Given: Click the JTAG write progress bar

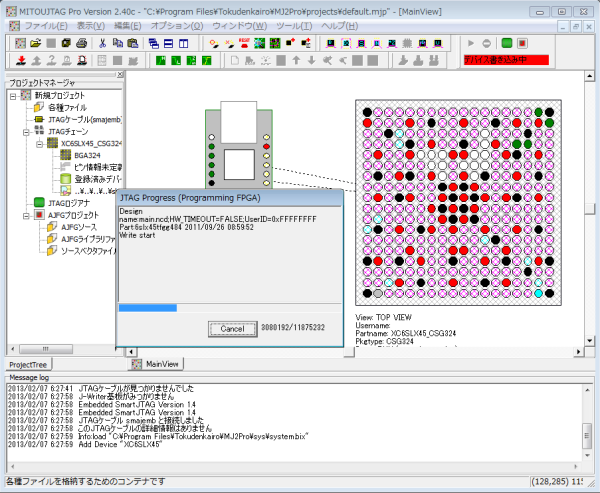Looking at the screenshot, I should pyautogui.click(x=230, y=308).
